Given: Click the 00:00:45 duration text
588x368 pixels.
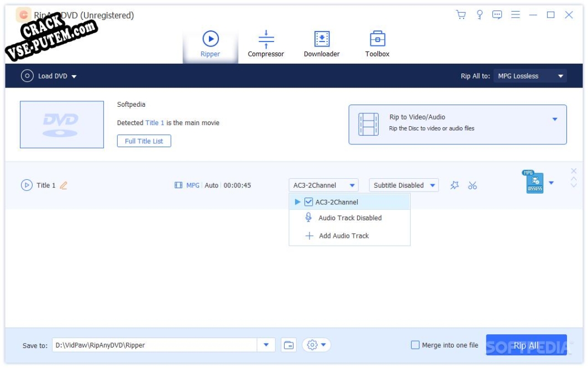Looking at the screenshot, I should (237, 185).
